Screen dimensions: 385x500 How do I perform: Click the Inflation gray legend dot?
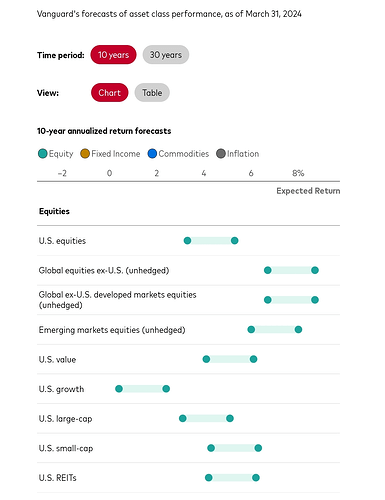point(221,154)
